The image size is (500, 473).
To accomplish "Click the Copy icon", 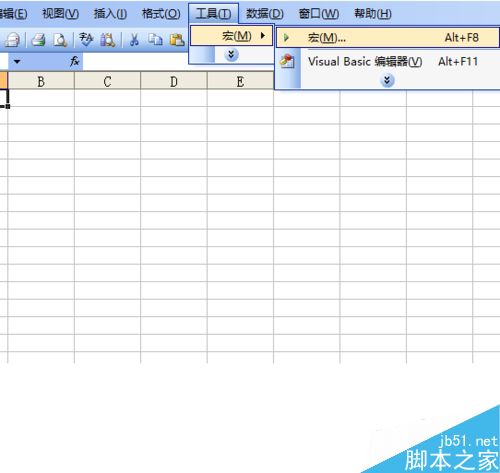I will 155,40.
